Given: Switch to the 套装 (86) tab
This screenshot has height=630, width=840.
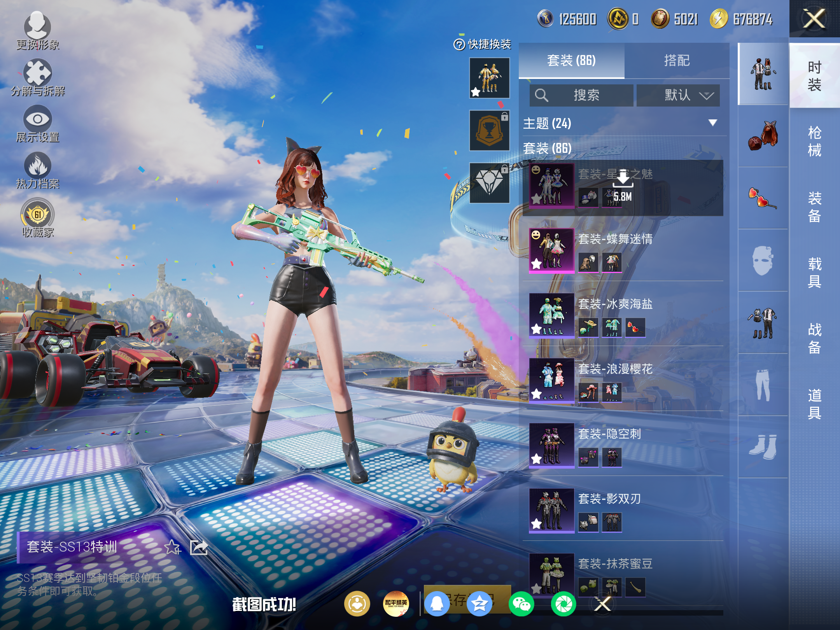Looking at the screenshot, I should [x=572, y=61].
